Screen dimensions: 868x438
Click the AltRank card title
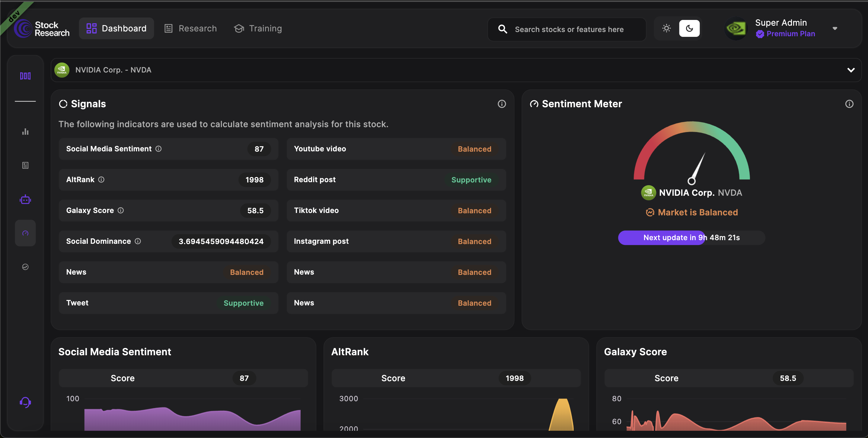[x=350, y=352]
